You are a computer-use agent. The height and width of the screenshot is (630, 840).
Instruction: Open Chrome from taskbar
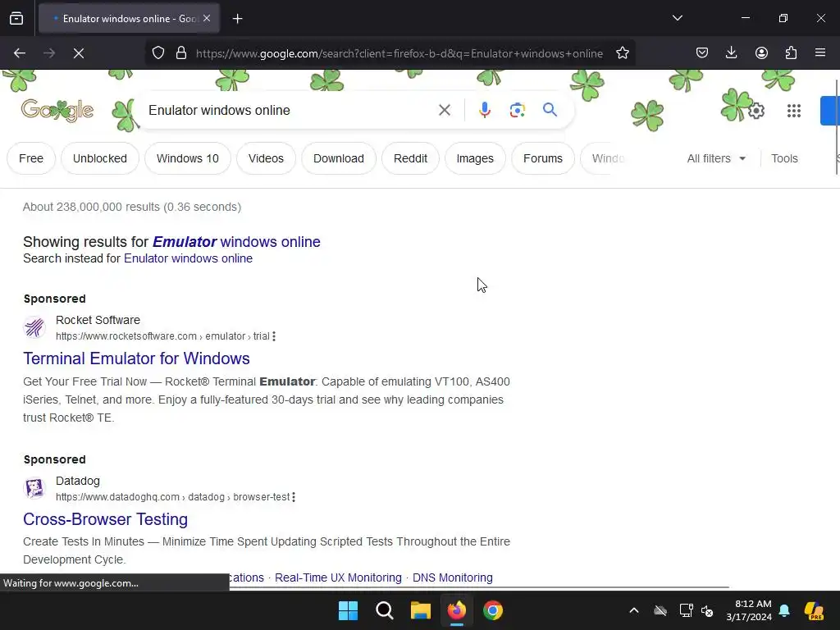[492, 610]
